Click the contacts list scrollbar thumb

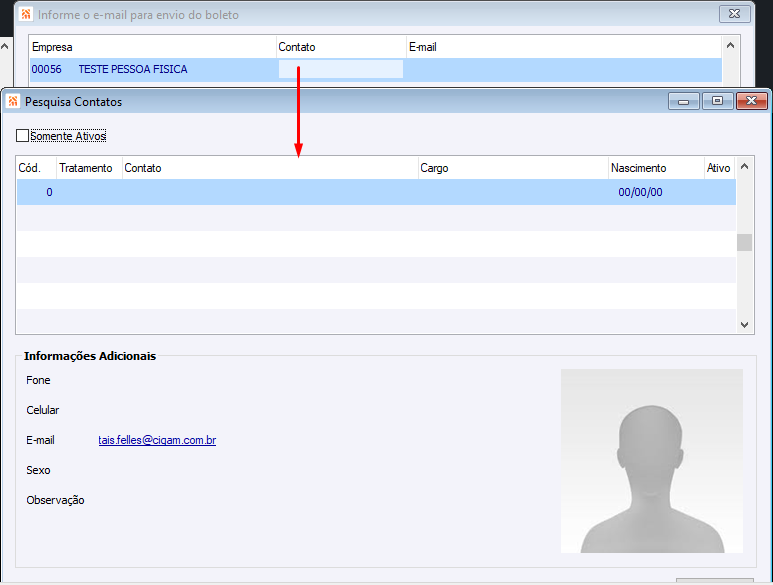pos(744,242)
